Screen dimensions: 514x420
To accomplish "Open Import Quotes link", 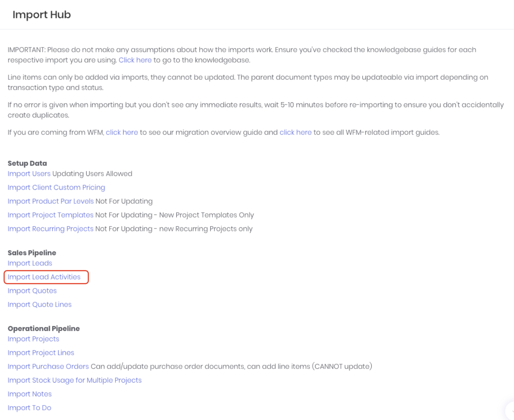I will point(32,291).
